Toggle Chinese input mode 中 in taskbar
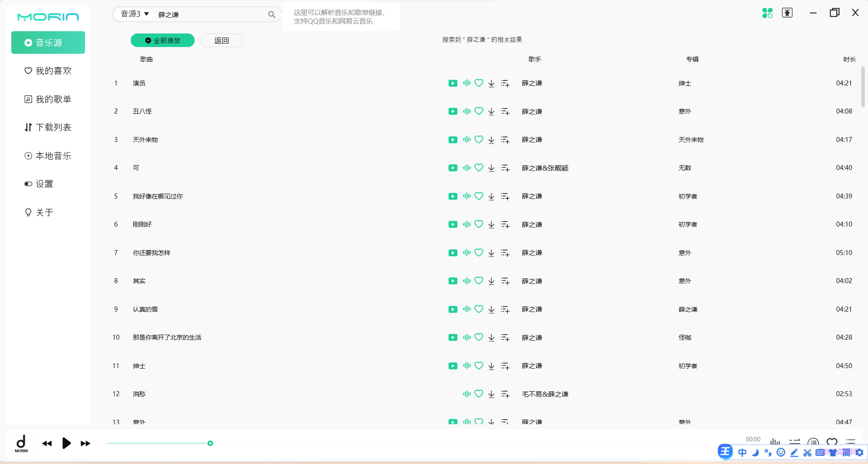 click(743, 452)
